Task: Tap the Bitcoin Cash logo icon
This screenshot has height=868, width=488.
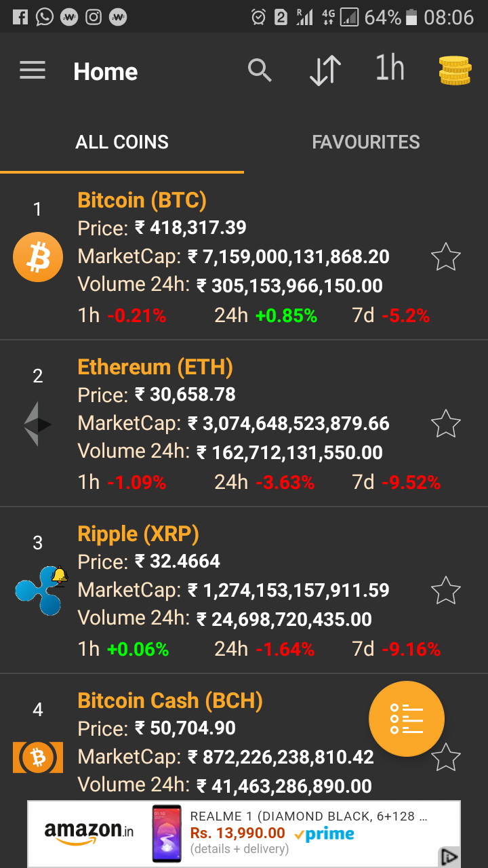Action: (x=38, y=757)
